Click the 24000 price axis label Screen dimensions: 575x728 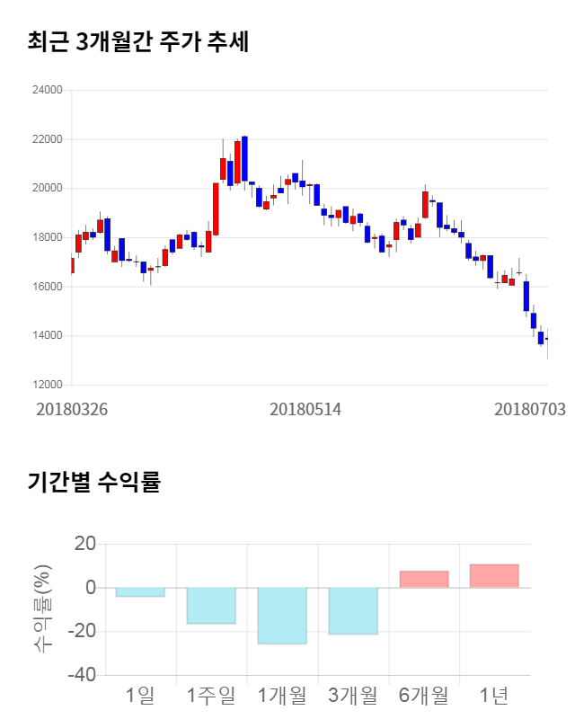pos(47,90)
